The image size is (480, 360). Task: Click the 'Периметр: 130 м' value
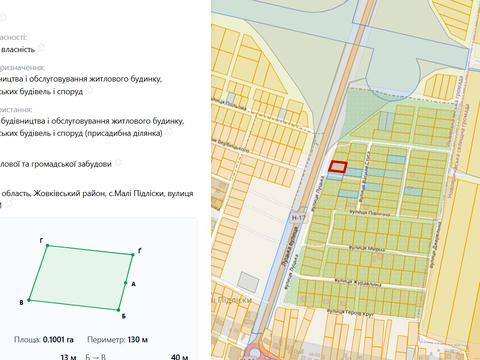[x=117, y=340]
